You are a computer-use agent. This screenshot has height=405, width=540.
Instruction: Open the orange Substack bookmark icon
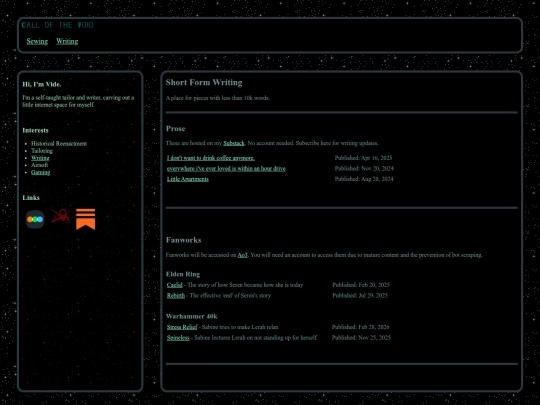(x=85, y=219)
